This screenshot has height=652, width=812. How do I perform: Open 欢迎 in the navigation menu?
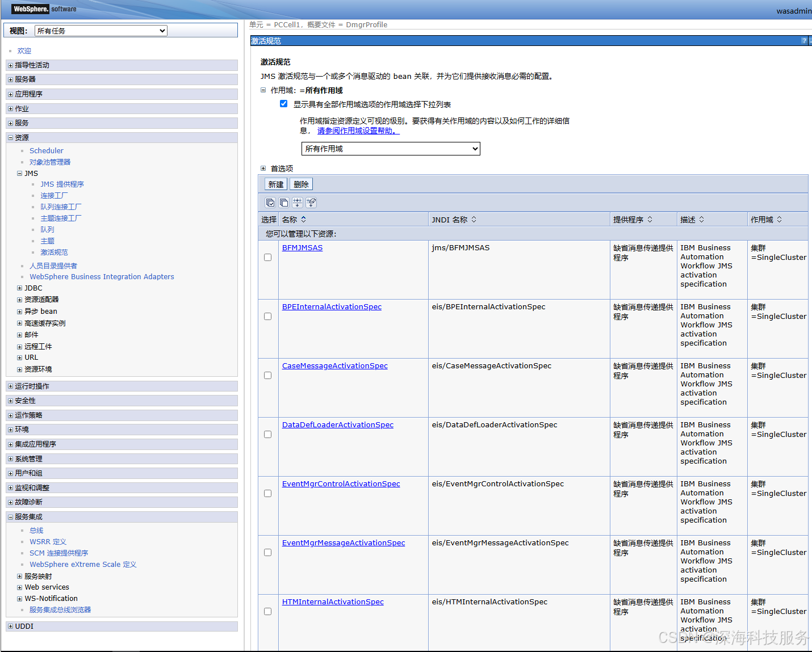(24, 51)
